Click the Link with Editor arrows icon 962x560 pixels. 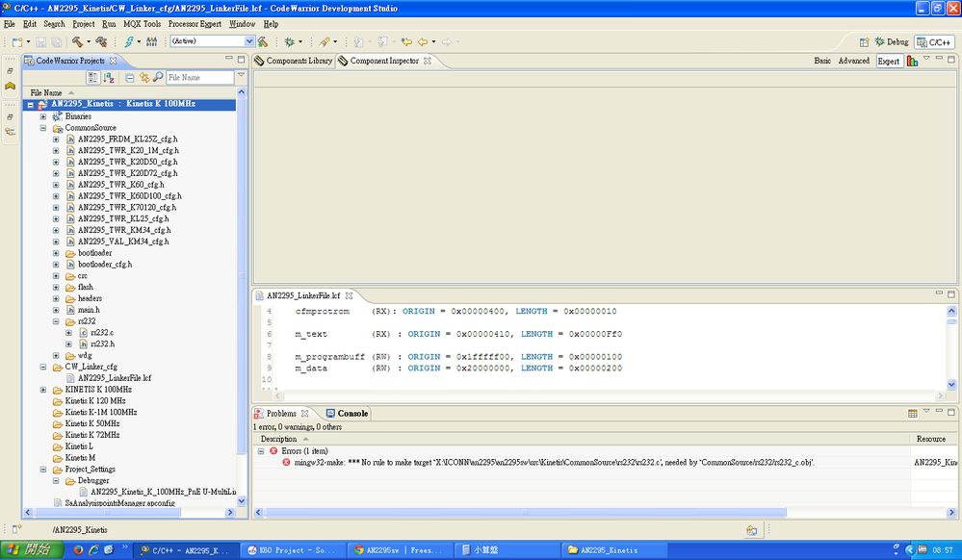click(x=144, y=77)
